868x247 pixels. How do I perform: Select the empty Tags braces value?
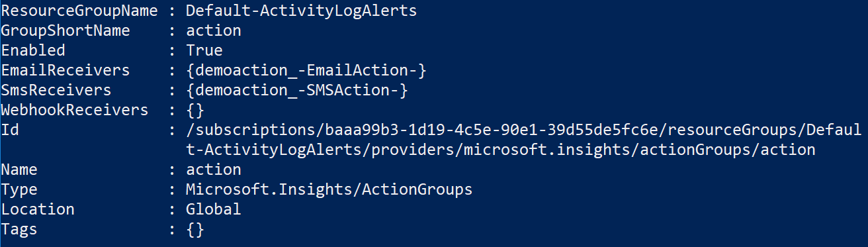coord(195,229)
